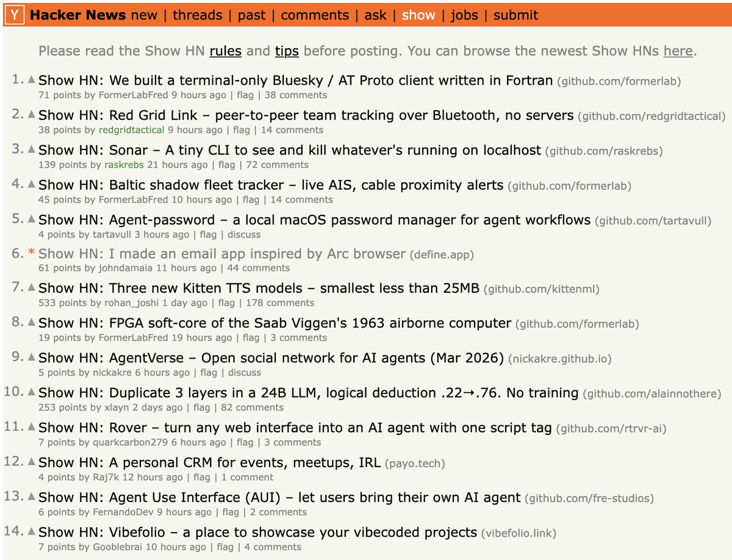Screen dimensions: 732x560
Task: Upvote the Vibefolio story
Action: (x=32, y=531)
